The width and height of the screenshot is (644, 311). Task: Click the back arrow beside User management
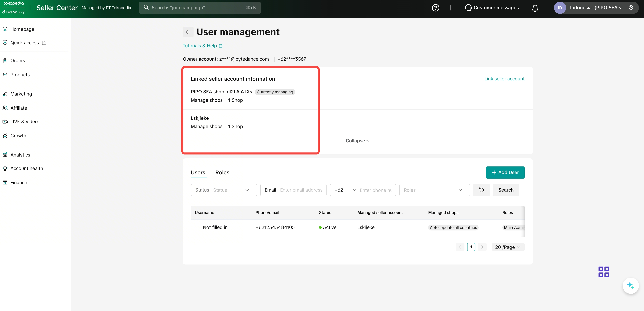[188, 32]
